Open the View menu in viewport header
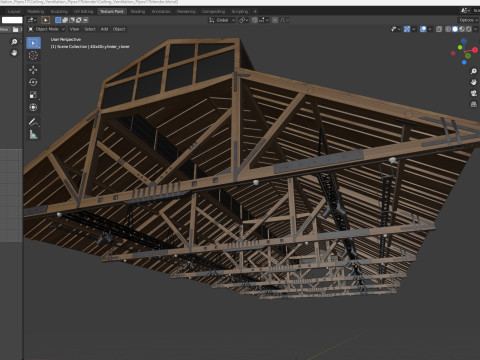Image resolution: width=480 pixels, height=360 pixels. (74, 29)
